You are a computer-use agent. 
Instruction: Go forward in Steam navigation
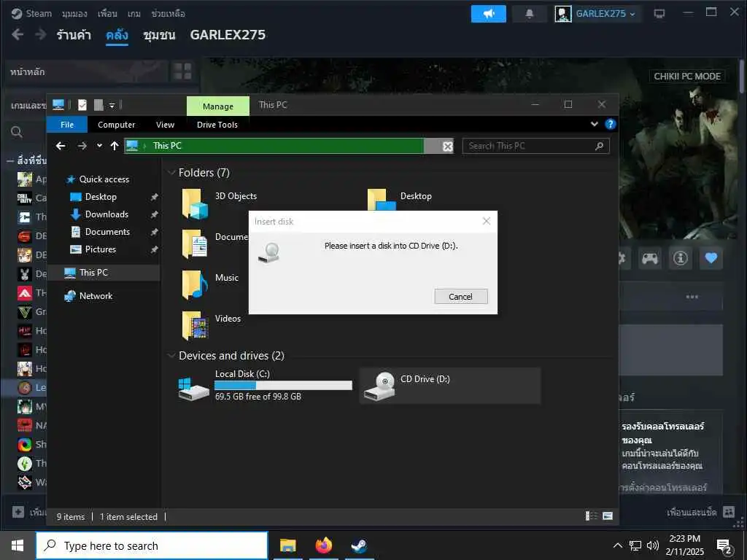[41, 34]
